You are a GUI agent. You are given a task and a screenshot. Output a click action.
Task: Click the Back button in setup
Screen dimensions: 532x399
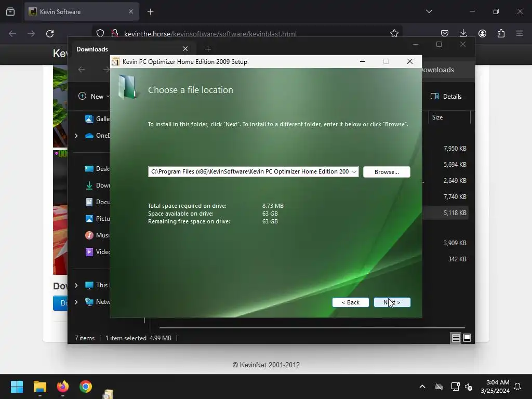351,302
